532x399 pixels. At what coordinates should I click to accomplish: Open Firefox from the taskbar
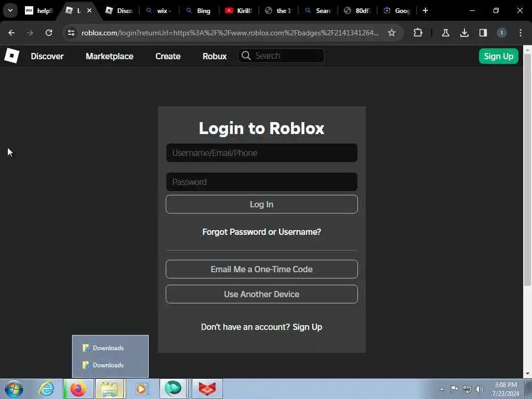click(78, 389)
